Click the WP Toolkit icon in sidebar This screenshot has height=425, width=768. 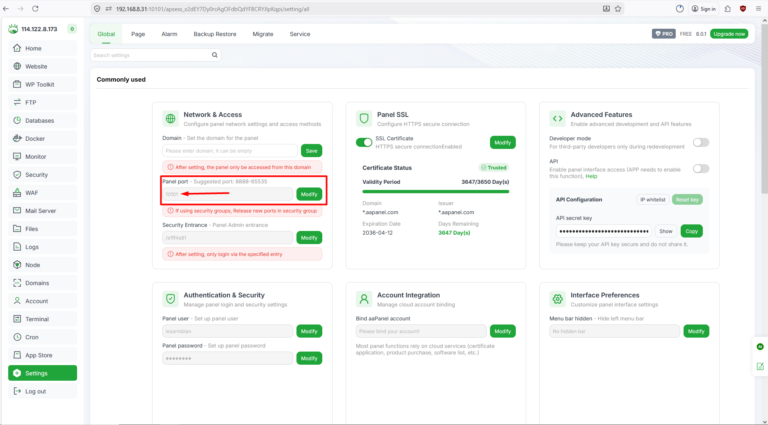17,84
